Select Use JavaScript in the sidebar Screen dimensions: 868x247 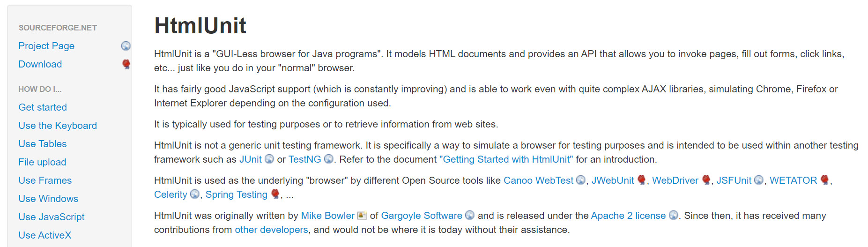(x=52, y=217)
